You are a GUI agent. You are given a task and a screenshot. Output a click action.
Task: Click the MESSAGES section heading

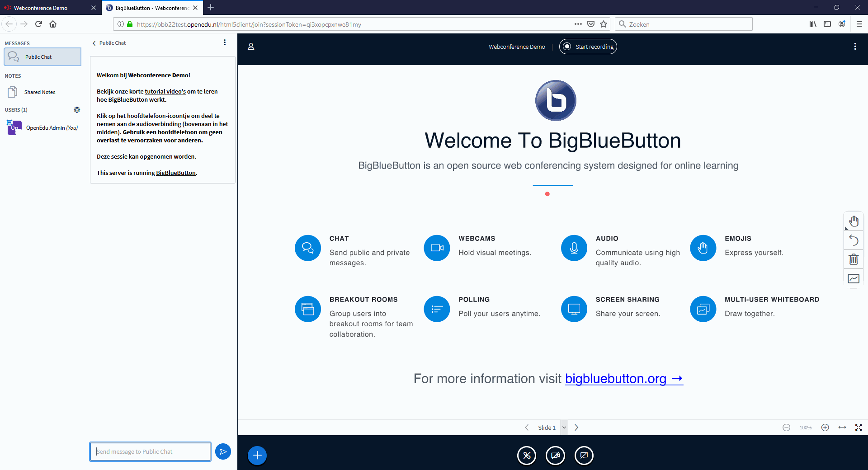pos(17,43)
